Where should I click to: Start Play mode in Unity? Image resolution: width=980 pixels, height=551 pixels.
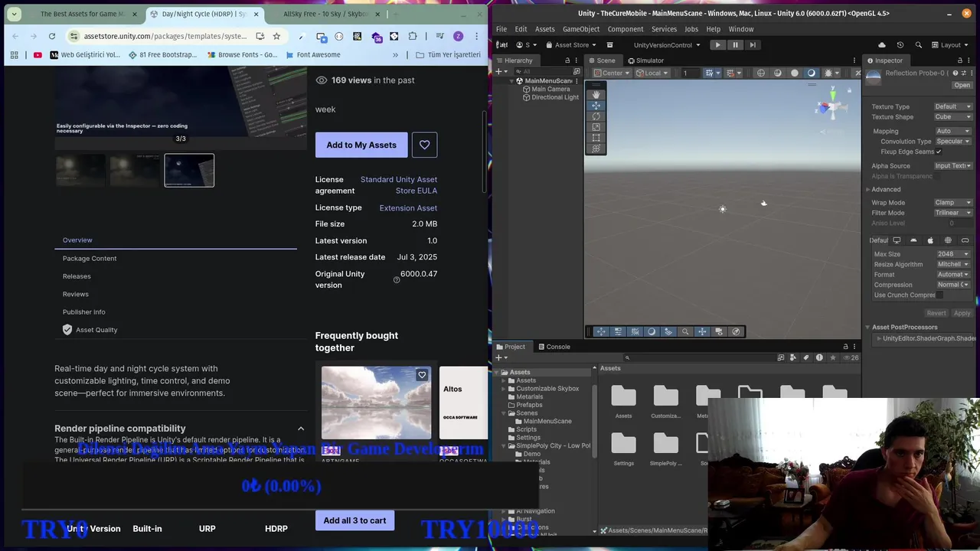coord(717,45)
